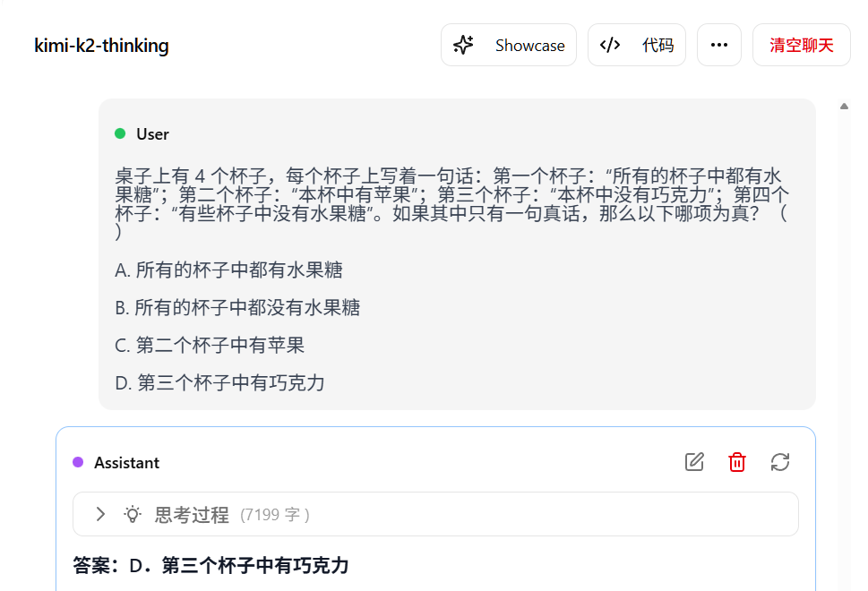Click the purple dot next to Assistant
868x591 pixels.
(x=78, y=463)
